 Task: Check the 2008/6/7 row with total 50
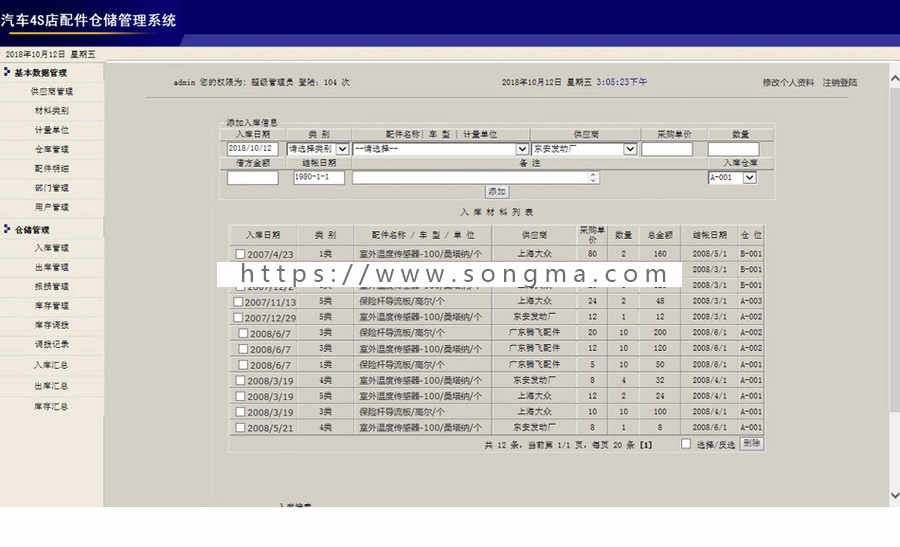243,364
